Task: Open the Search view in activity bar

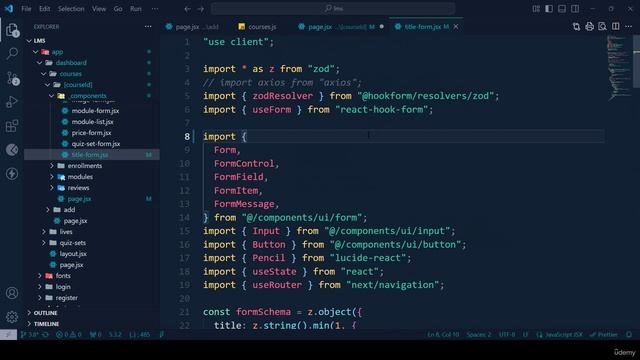Action: click(12, 53)
